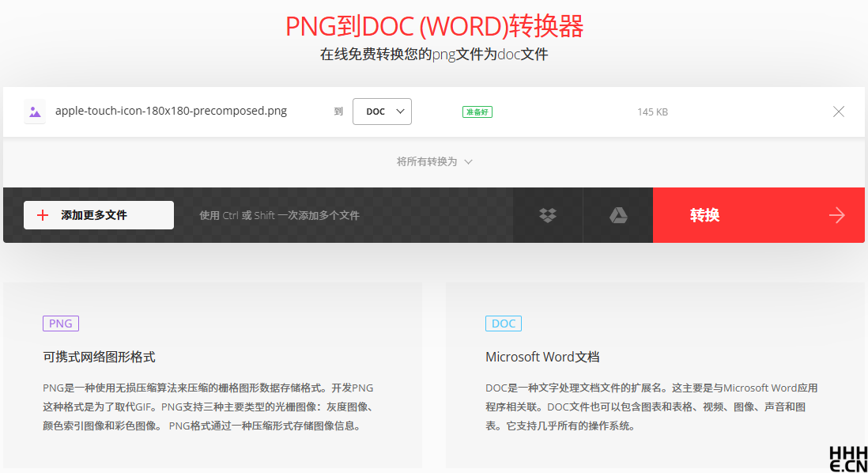The image size is (868, 473).
Task: Click the 145 KB file size
Action: click(x=653, y=112)
